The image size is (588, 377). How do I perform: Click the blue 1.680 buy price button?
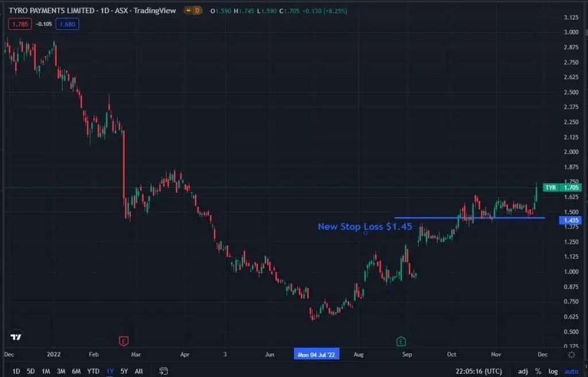(x=68, y=24)
